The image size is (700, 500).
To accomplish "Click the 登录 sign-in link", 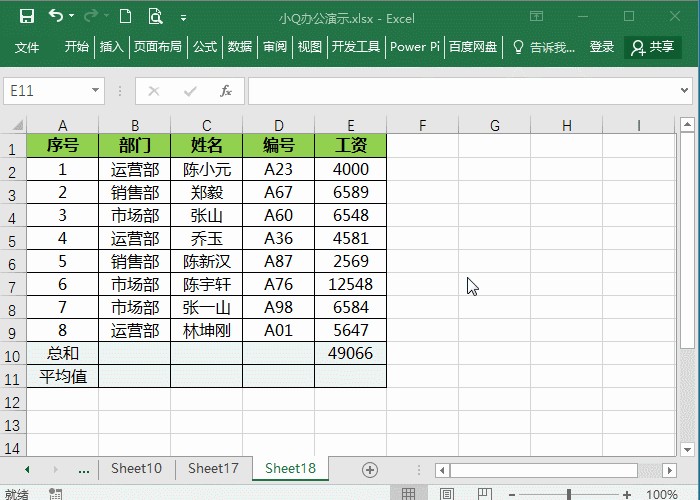I will (x=602, y=47).
